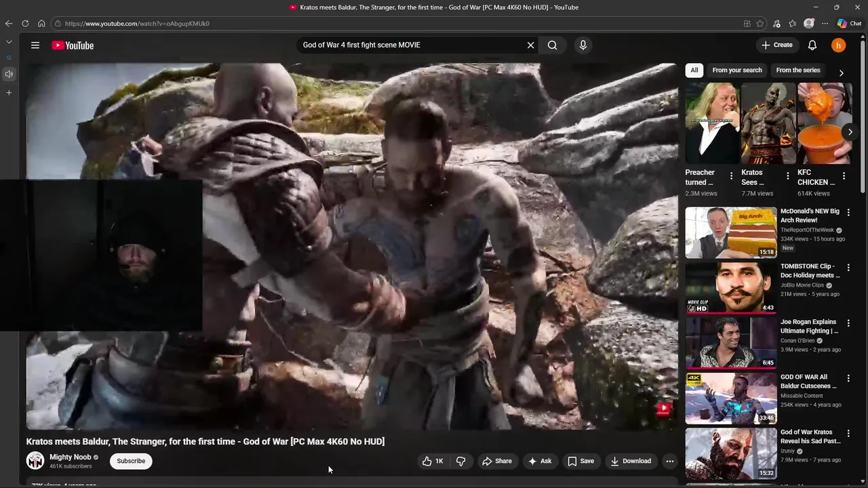This screenshot has width=868, height=488.
Task: Select the From the series chip
Action: [798, 70]
